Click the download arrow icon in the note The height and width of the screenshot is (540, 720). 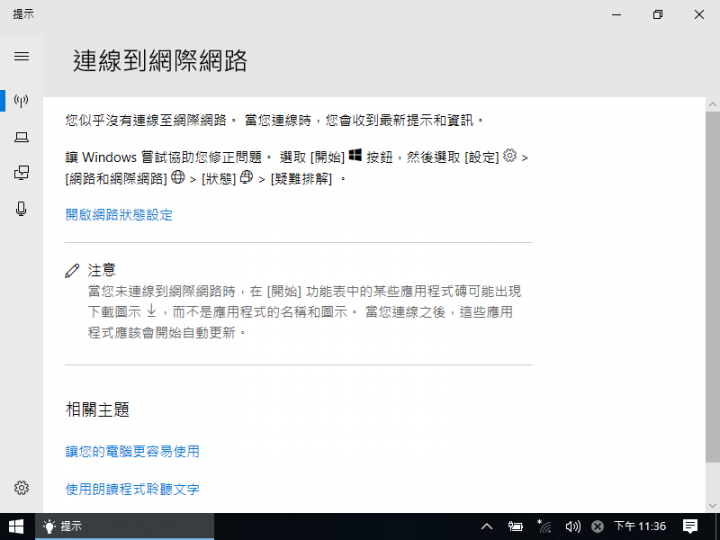[x=151, y=311]
